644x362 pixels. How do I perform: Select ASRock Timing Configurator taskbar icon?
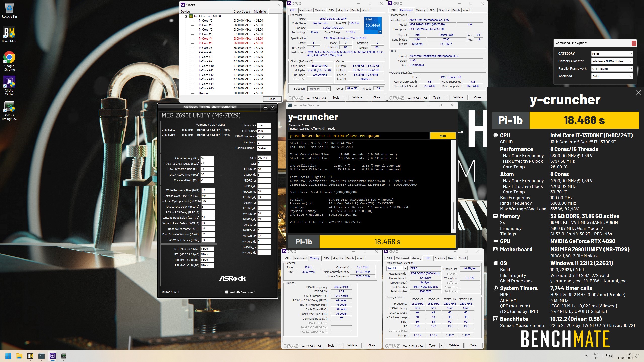click(x=64, y=356)
